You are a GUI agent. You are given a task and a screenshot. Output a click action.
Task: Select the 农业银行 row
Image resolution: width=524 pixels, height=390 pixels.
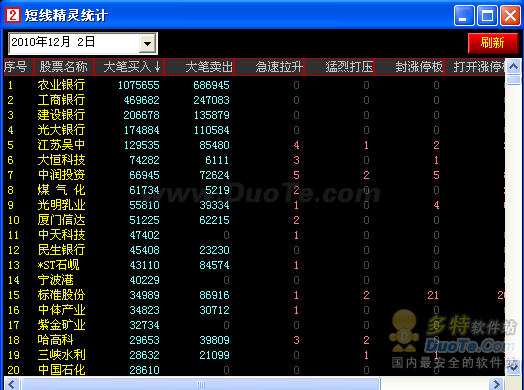pos(254,85)
